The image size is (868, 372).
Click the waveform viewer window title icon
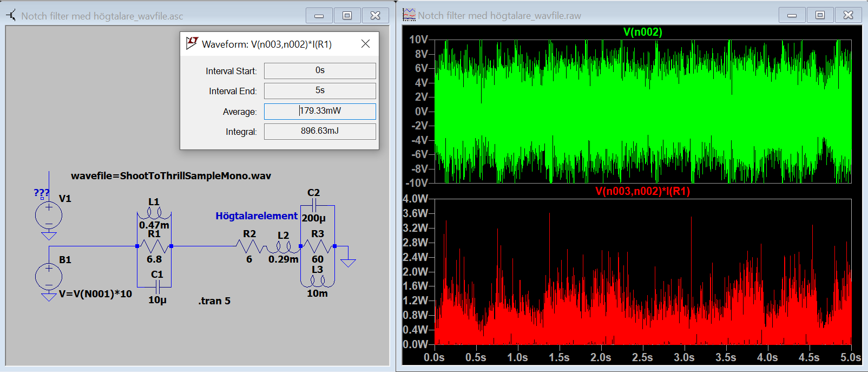(409, 15)
